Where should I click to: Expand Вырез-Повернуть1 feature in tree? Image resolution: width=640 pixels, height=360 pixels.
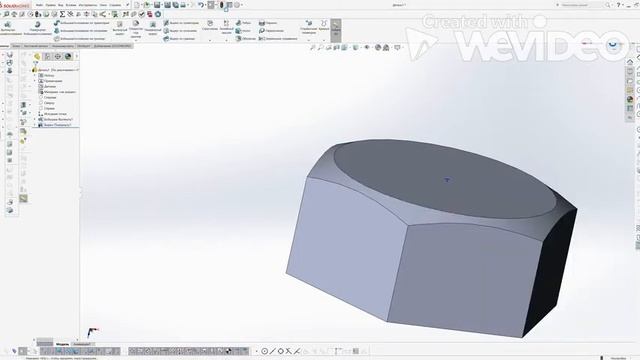point(36,125)
